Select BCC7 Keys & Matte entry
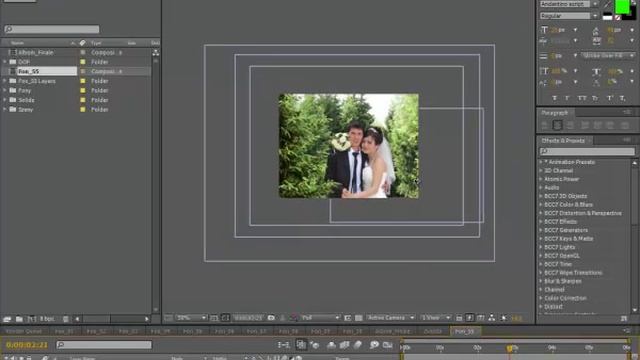640x360 pixels. (569, 239)
